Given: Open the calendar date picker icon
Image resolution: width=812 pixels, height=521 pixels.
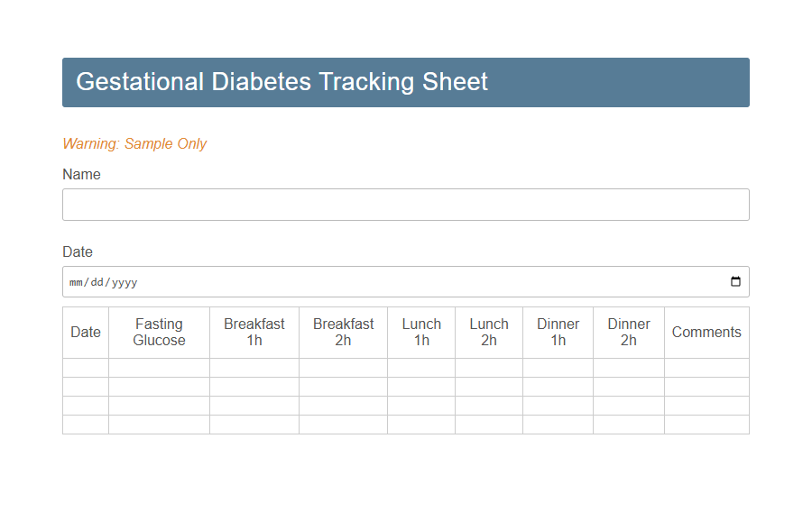Looking at the screenshot, I should coord(737,281).
